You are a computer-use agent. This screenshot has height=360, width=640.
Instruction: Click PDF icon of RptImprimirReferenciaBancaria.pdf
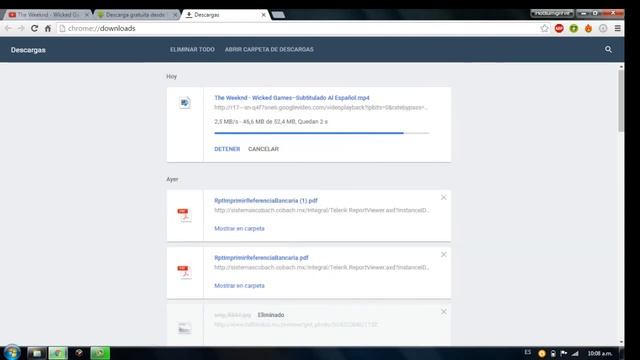(x=184, y=272)
